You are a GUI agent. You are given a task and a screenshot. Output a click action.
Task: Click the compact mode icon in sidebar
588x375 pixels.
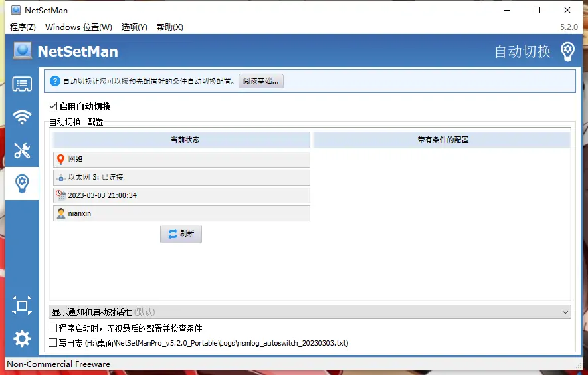22,306
